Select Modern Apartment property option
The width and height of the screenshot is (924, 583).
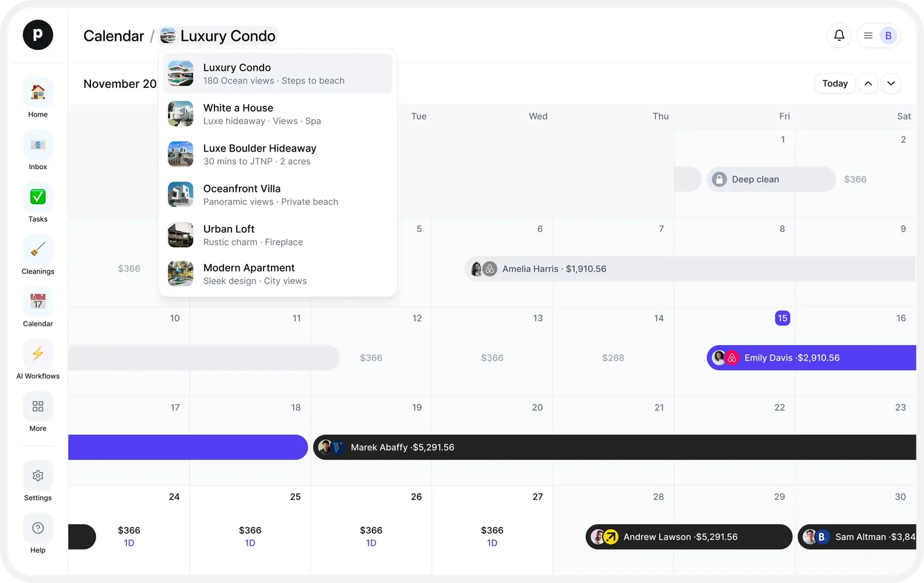click(277, 274)
